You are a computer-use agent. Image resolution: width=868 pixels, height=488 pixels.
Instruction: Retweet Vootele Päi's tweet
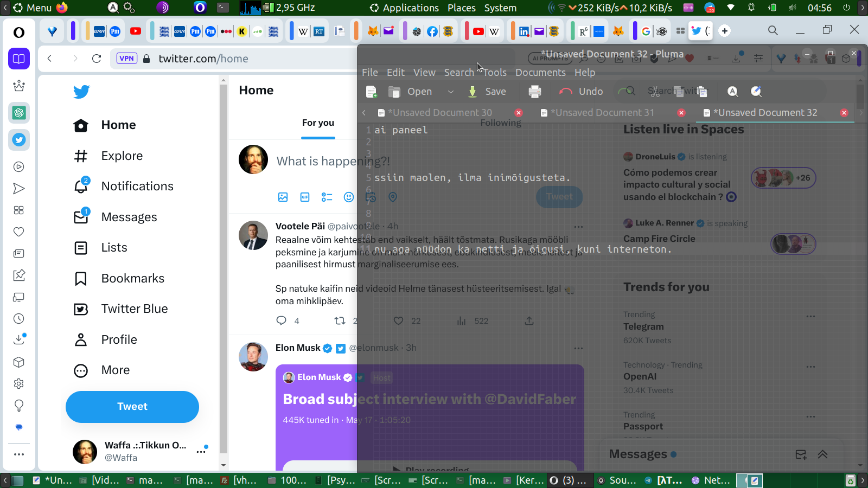point(340,320)
